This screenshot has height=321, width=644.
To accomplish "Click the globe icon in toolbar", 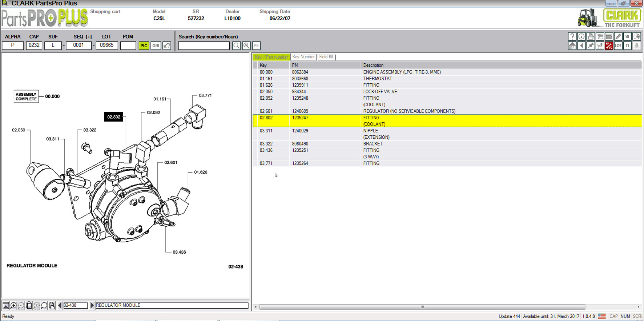I will tap(636, 36).
